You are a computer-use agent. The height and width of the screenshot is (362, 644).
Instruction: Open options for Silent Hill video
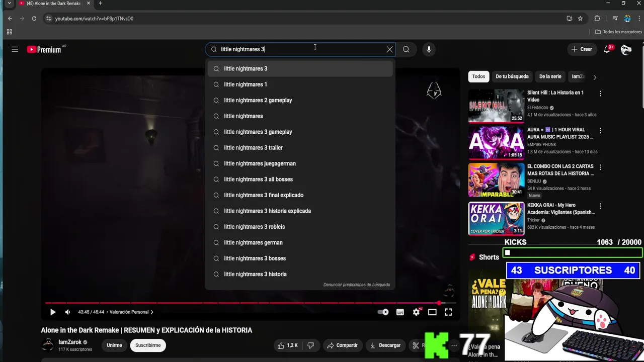[600, 94]
